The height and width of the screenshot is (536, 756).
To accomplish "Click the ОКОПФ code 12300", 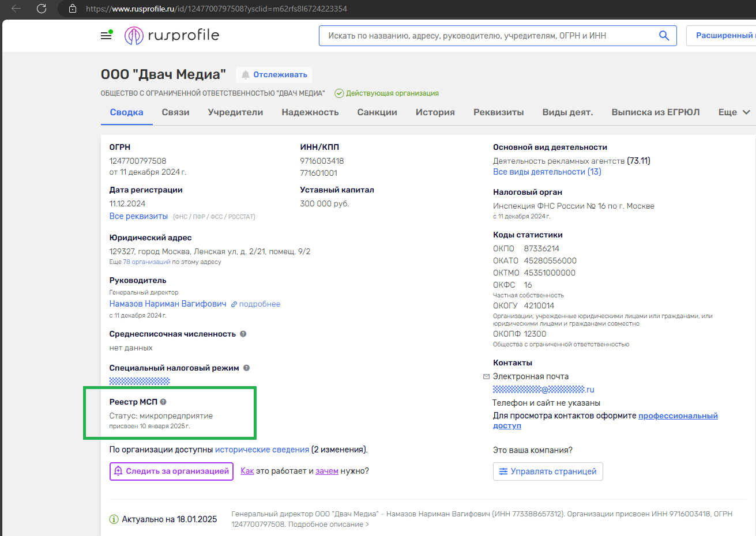I will (x=535, y=334).
